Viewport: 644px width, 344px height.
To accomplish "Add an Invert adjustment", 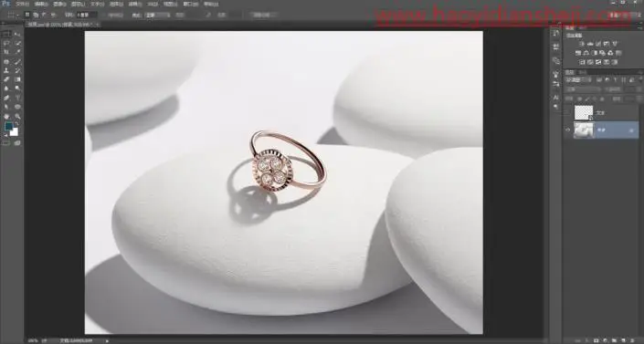I will [583, 62].
